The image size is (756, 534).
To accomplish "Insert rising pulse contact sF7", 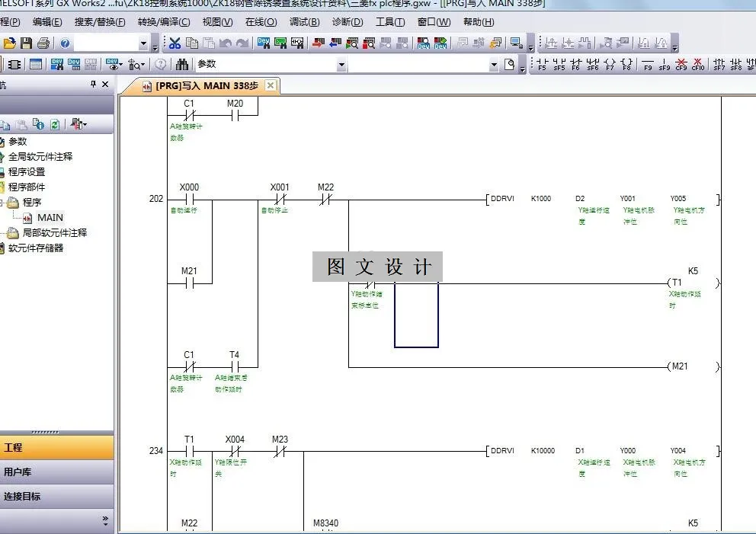I will click(719, 64).
